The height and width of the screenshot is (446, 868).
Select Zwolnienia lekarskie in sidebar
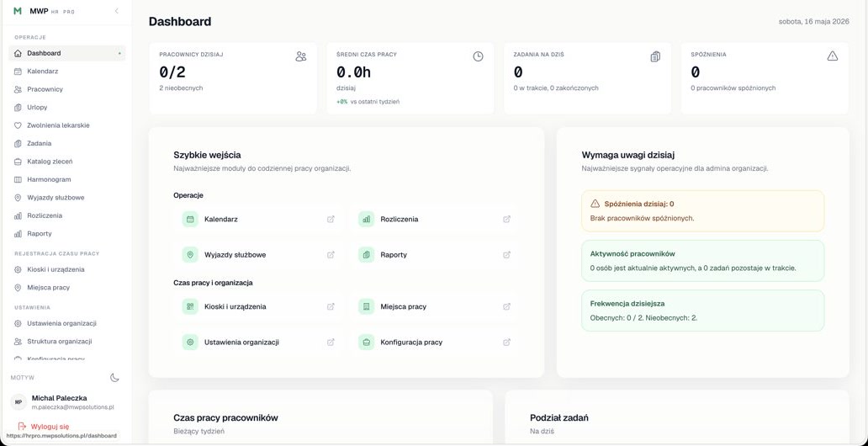pyautogui.click(x=67, y=125)
